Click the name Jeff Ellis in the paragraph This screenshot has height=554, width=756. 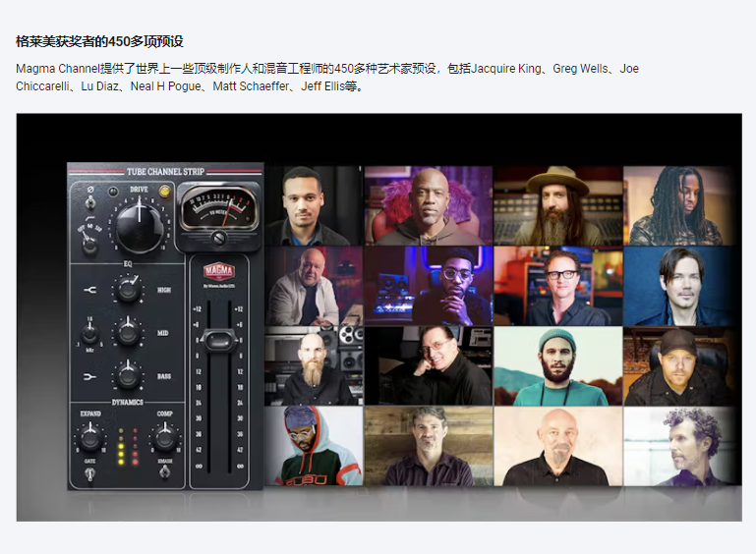pos(323,86)
